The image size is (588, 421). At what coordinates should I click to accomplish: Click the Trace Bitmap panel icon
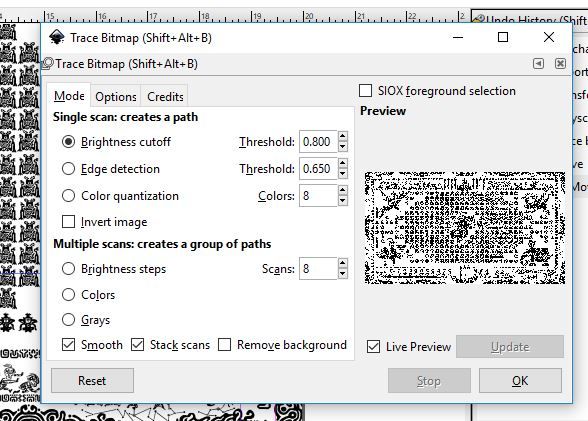click(x=48, y=64)
